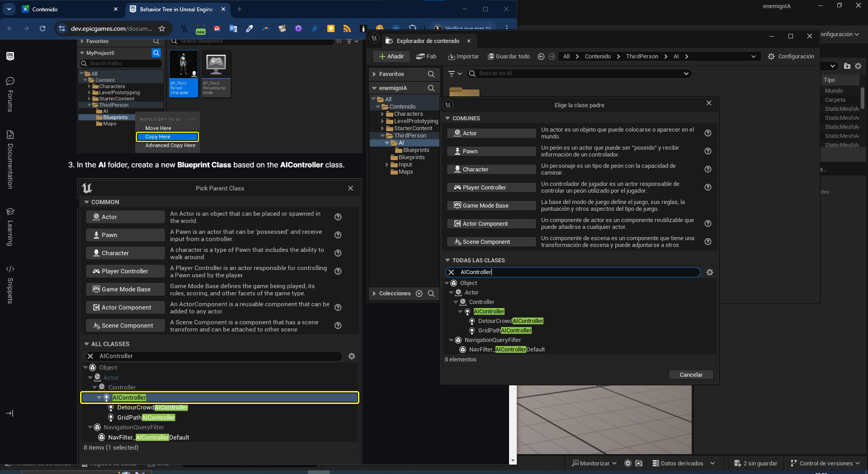Select Pawn as the parent class
The image size is (868, 474).
[491, 151]
